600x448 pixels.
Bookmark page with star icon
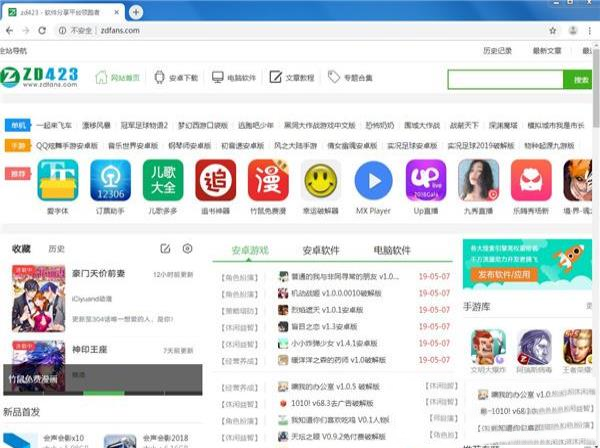click(x=553, y=31)
